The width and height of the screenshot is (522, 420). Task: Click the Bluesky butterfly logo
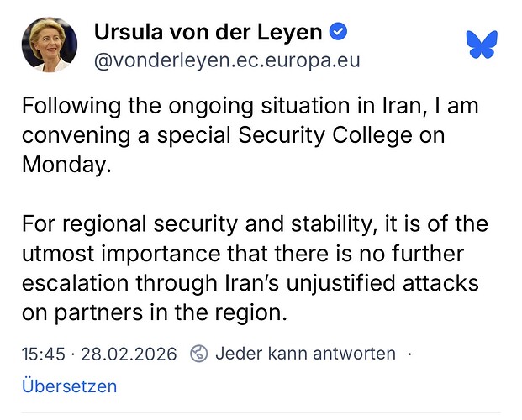[x=482, y=44]
